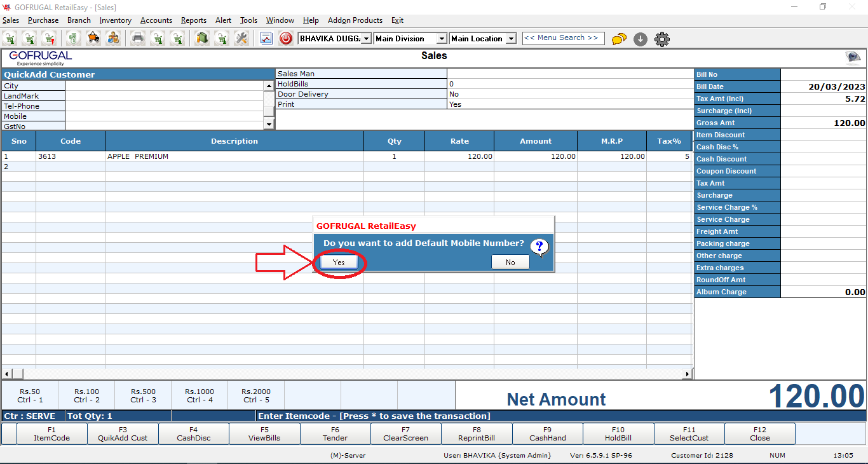Click the right arrow of the horizontal scrollbar
The width and height of the screenshot is (868, 464).
pyautogui.click(x=687, y=374)
